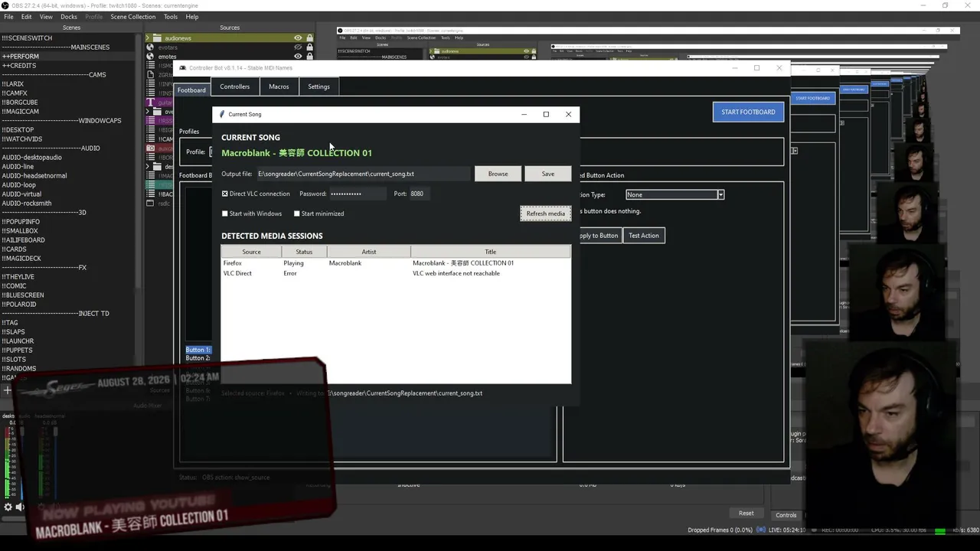Save the Current Song settings
This screenshot has width=980, height=551.
(x=548, y=174)
